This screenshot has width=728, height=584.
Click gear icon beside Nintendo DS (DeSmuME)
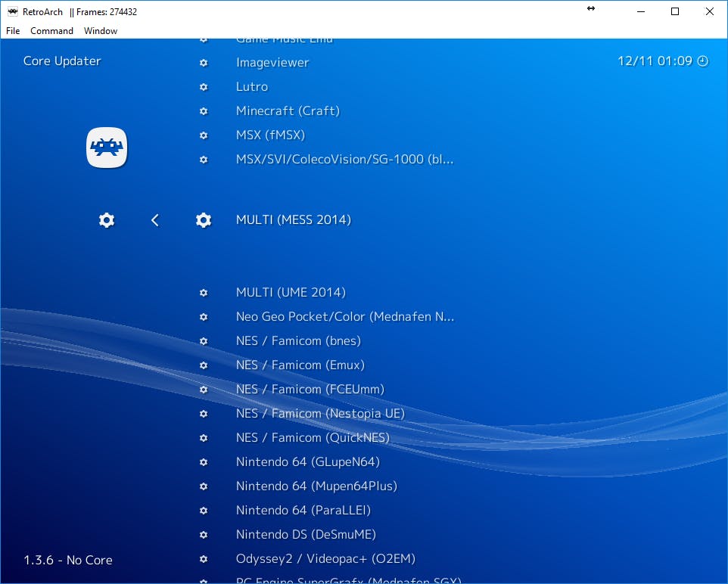204,534
